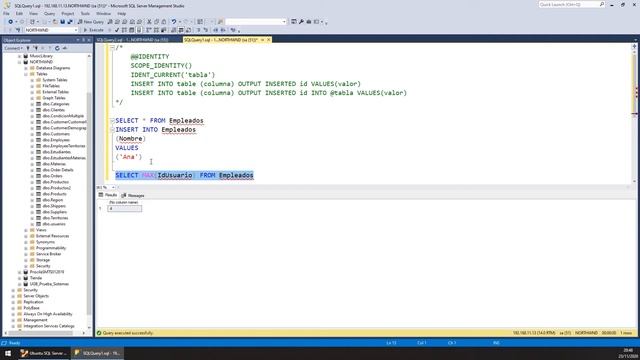640x360 pixels.
Task: Select the dbo.Orders table
Action: [52, 176]
